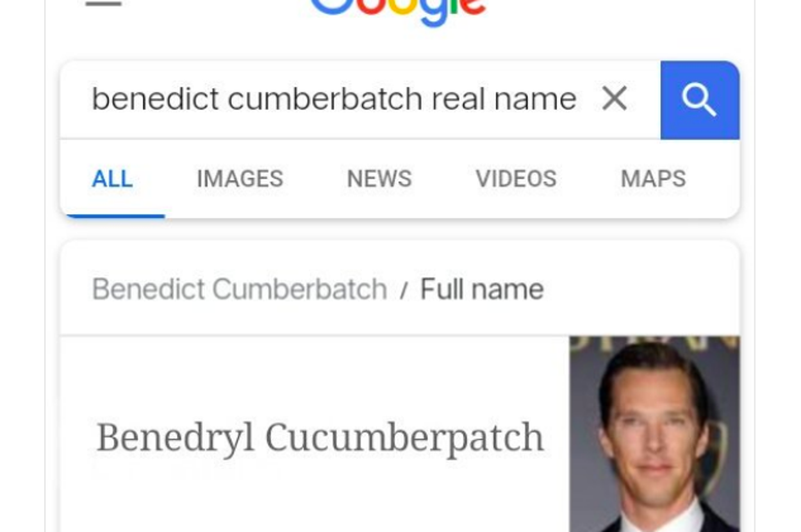Viewport: 801px width, 532px height.
Task: Go to the VIDEOS tab
Action: coord(516,179)
